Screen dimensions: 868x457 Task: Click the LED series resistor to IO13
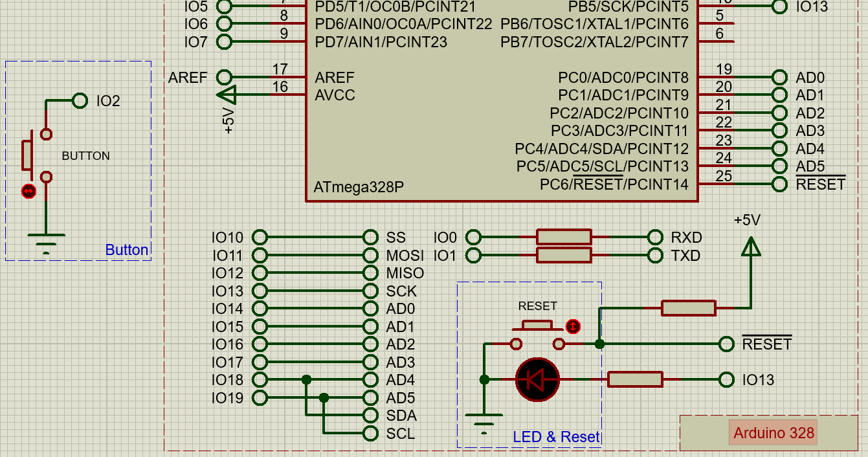(635, 379)
